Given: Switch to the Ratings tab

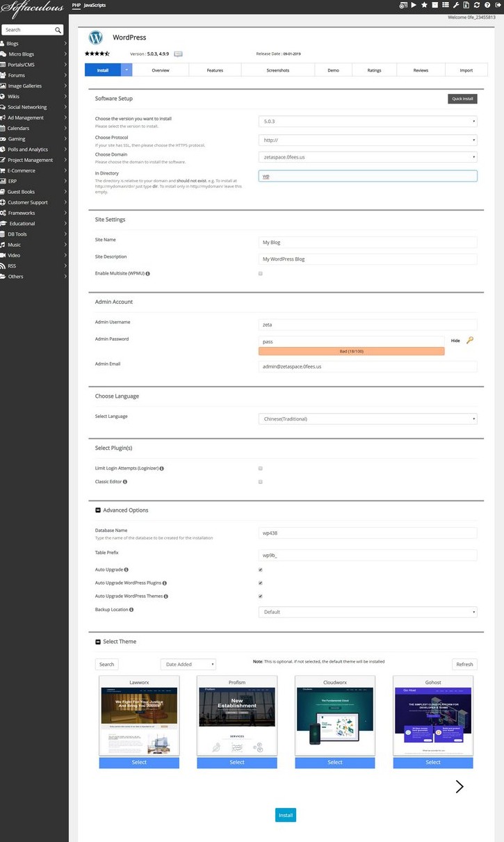Looking at the screenshot, I should 374,70.
